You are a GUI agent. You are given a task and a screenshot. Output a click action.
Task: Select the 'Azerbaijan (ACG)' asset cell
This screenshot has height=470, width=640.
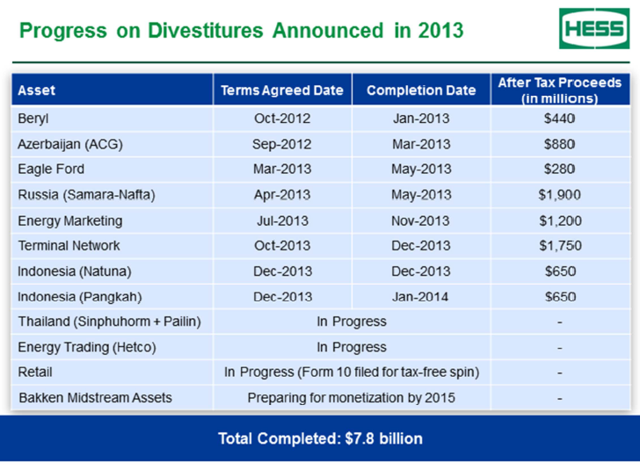point(112,144)
